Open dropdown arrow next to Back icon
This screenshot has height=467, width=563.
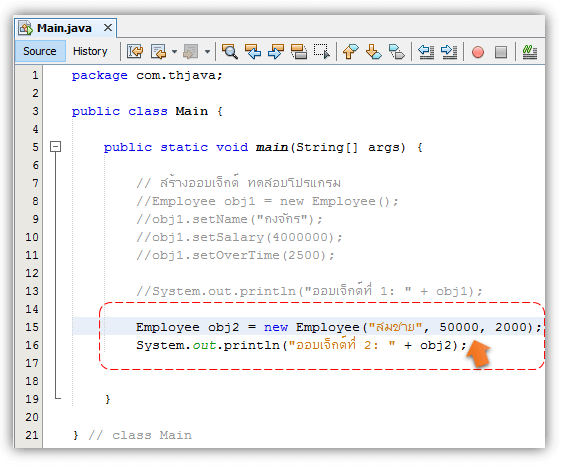(x=175, y=52)
